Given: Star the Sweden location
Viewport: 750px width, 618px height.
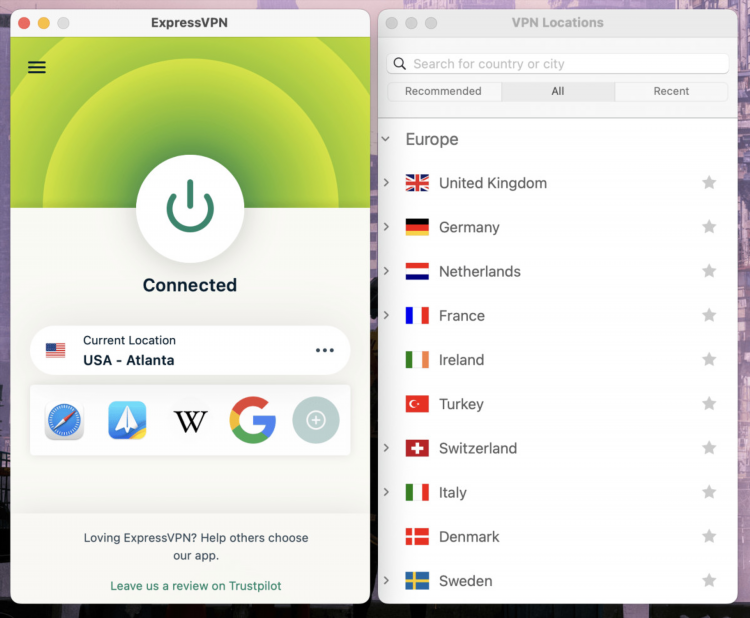Looking at the screenshot, I should pos(709,580).
